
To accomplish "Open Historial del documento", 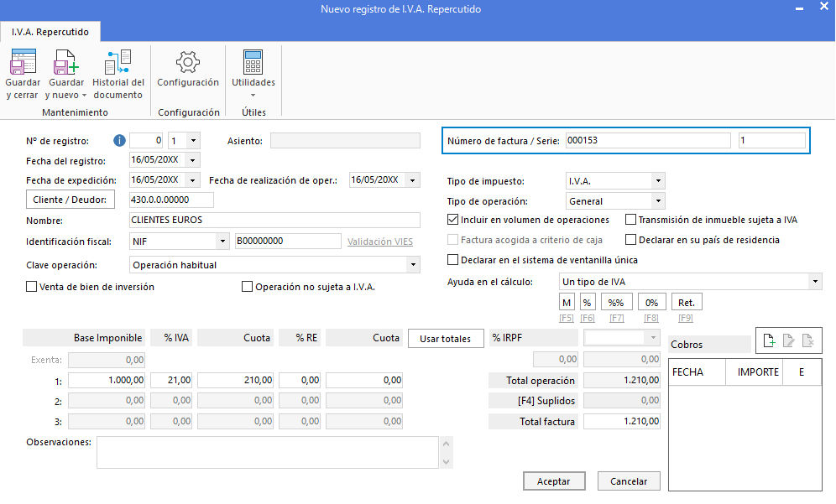I will coord(118,75).
